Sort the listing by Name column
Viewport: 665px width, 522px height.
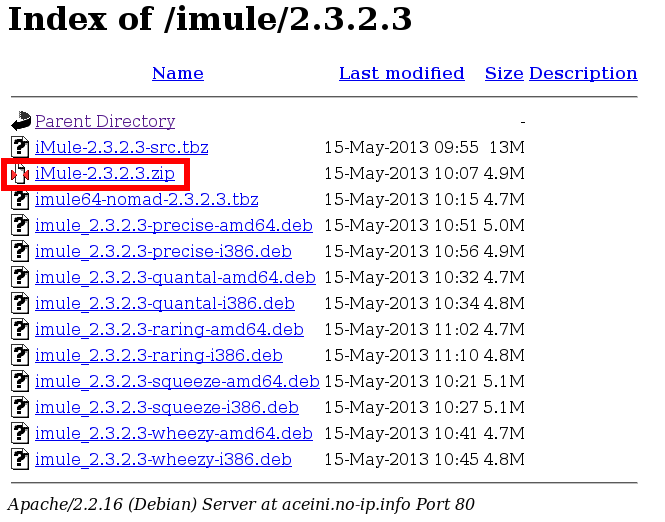pos(177,73)
